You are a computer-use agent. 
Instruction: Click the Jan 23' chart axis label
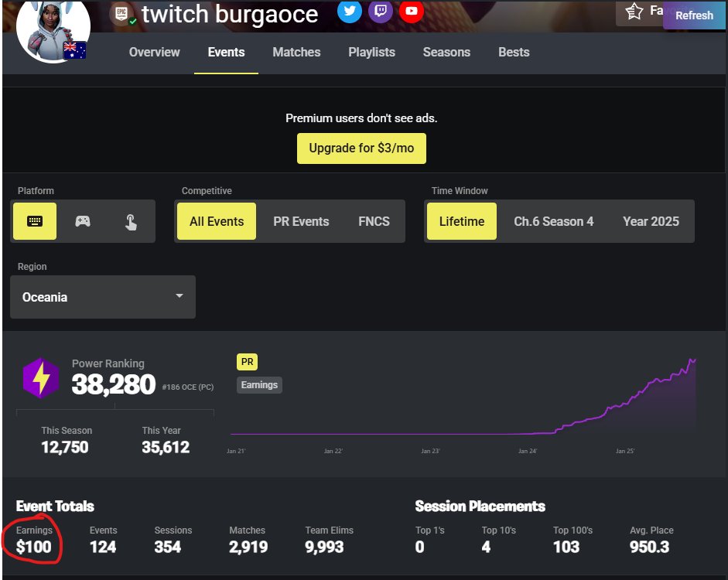click(430, 451)
